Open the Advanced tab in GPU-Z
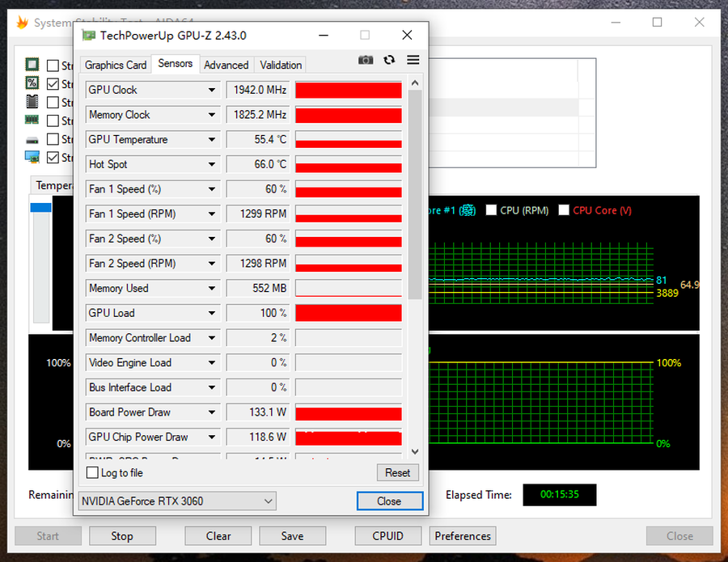This screenshot has height=562, width=728. [x=226, y=65]
